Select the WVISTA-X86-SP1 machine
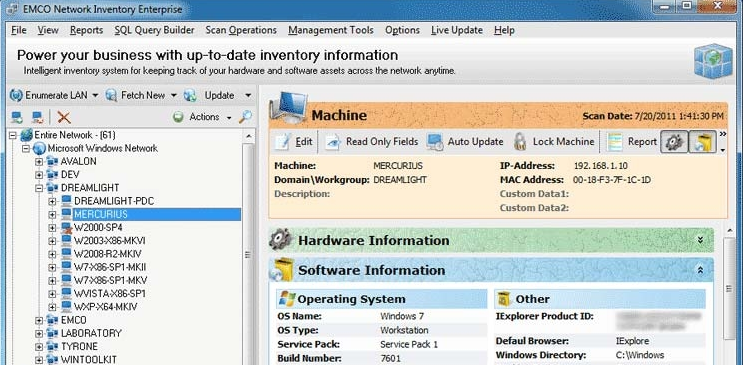743x365 pixels. [109, 293]
